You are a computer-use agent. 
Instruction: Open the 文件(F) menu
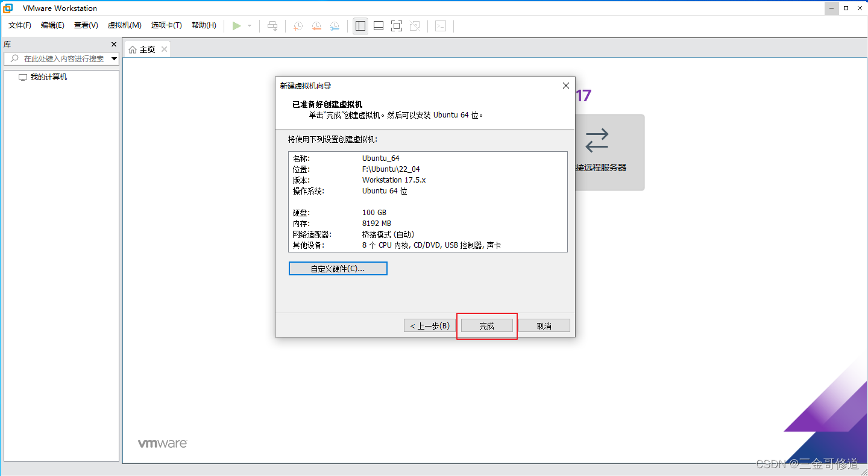pos(20,25)
